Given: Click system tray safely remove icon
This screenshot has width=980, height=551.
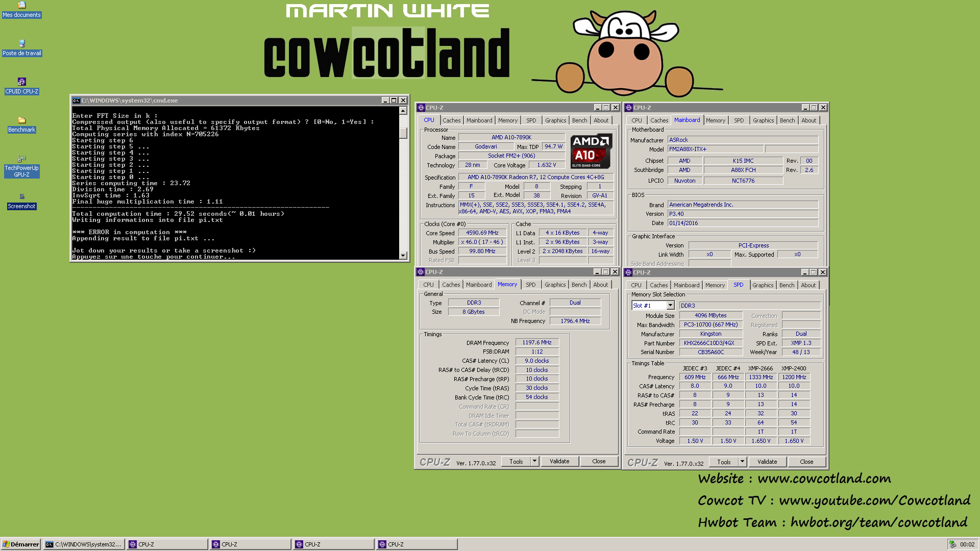Looking at the screenshot, I should pos(952,544).
